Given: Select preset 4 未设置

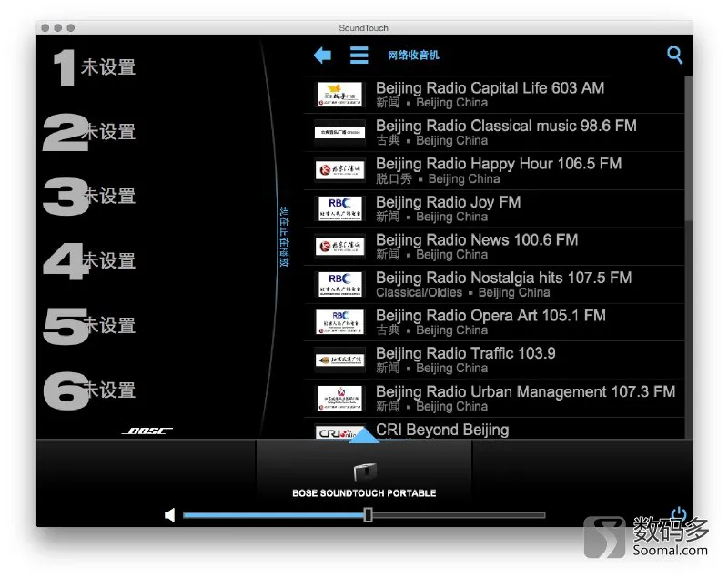Looking at the screenshot, I should pyautogui.click(x=89, y=261).
